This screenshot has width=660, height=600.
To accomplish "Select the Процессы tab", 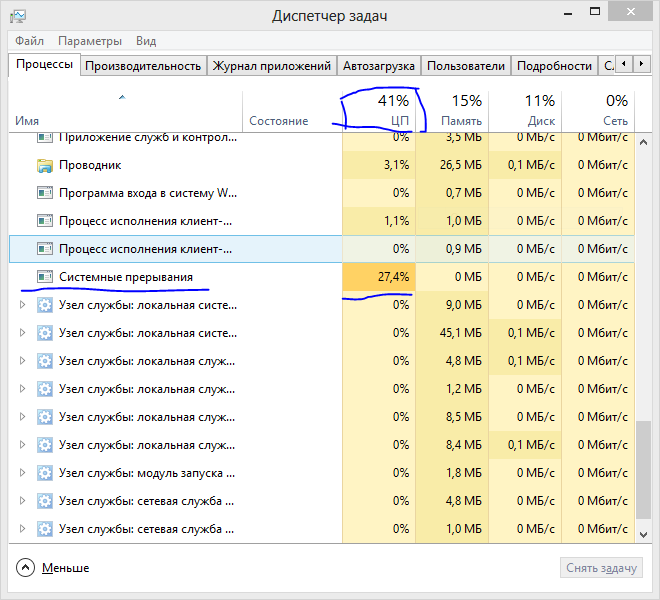I will click(44, 64).
